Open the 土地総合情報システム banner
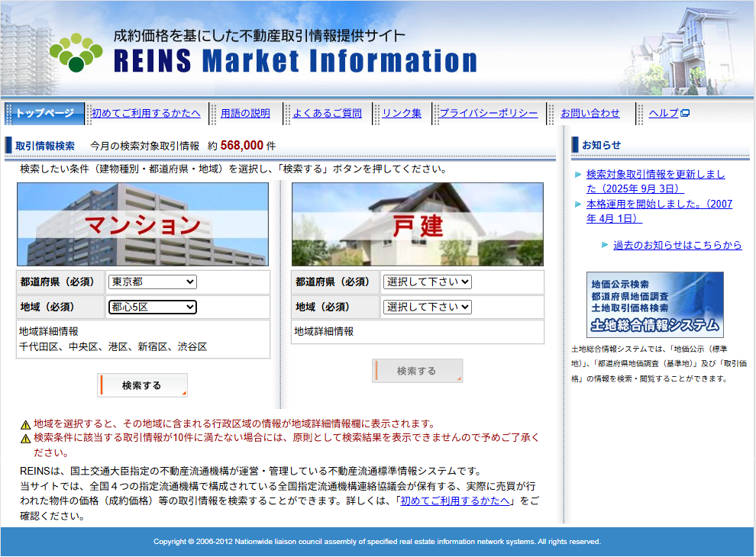 click(x=654, y=304)
